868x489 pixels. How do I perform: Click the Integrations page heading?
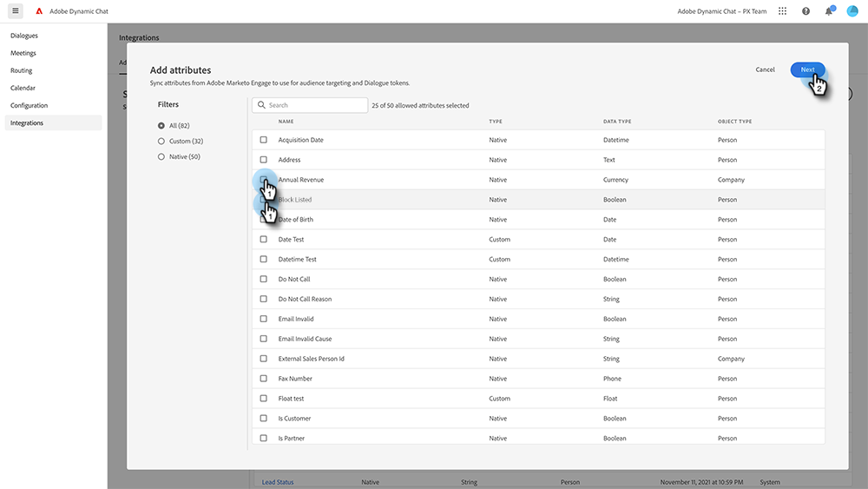tap(139, 37)
